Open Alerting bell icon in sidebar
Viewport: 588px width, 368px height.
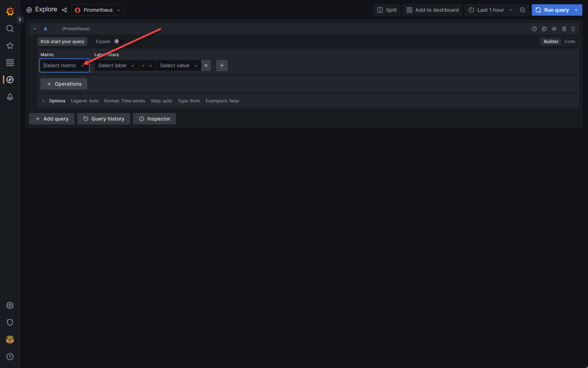(x=10, y=97)
